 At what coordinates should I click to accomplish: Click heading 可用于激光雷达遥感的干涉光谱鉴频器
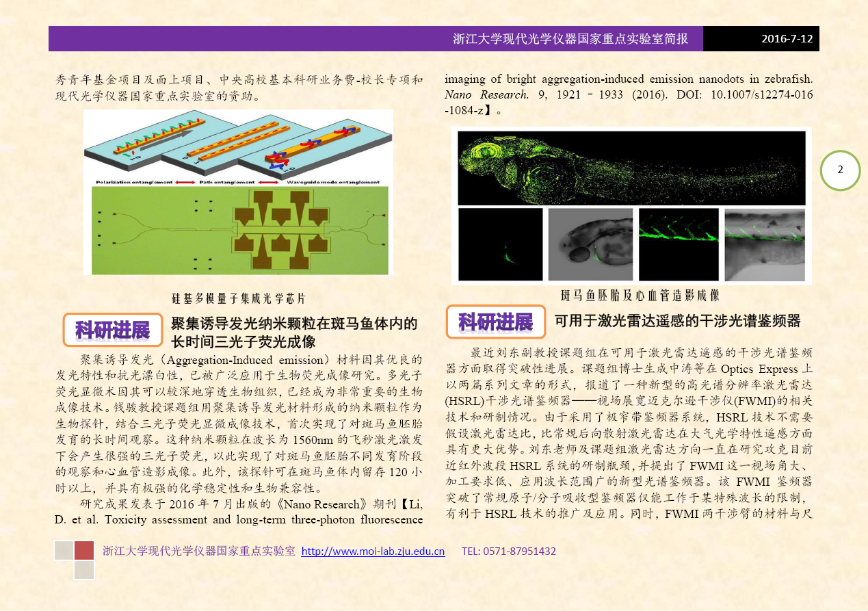coord(677,321)
